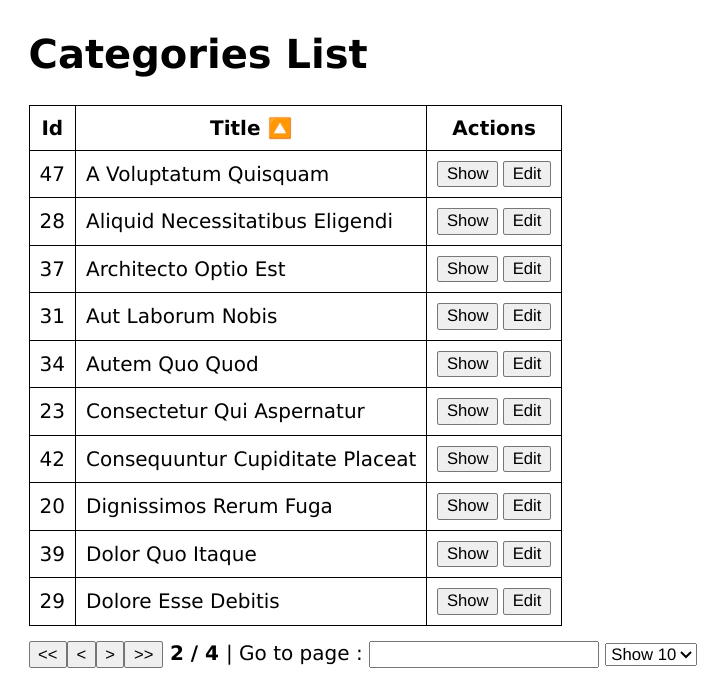
Task: Show Consectetur Qui Aspernatur category
Action: [467, 411]
